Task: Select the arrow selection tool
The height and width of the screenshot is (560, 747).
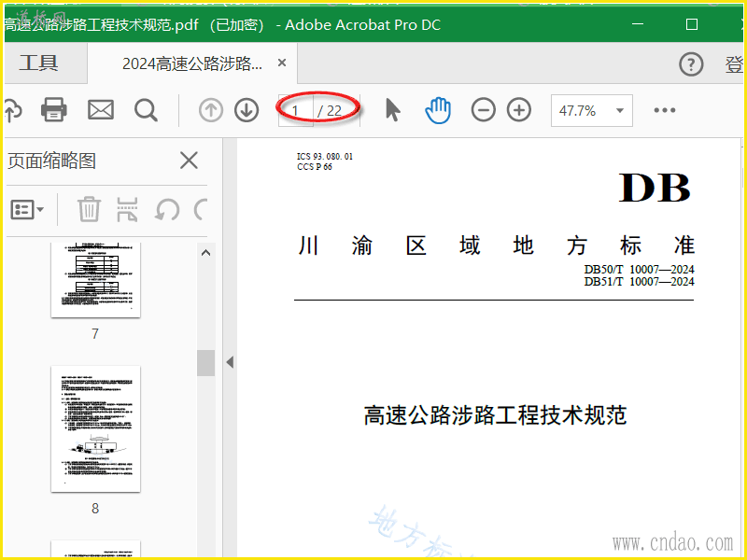Action: [392, 110]
